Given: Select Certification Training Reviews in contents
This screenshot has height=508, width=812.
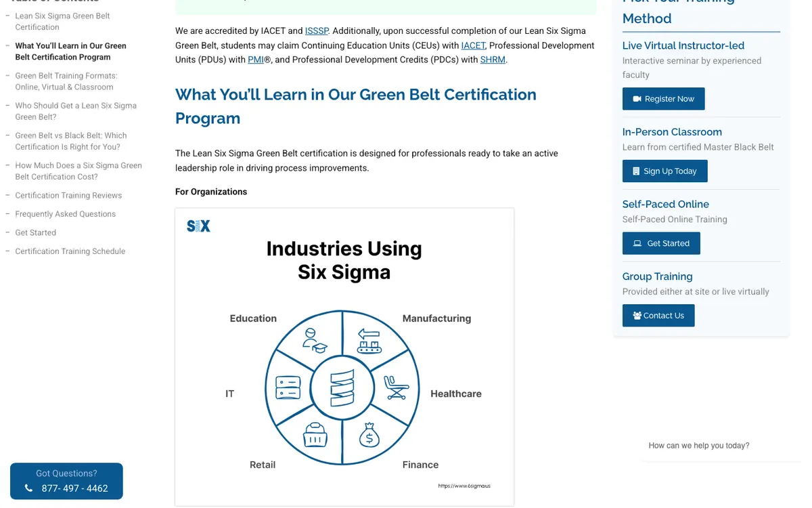Looking at the screenshot, I should (68, 195).
